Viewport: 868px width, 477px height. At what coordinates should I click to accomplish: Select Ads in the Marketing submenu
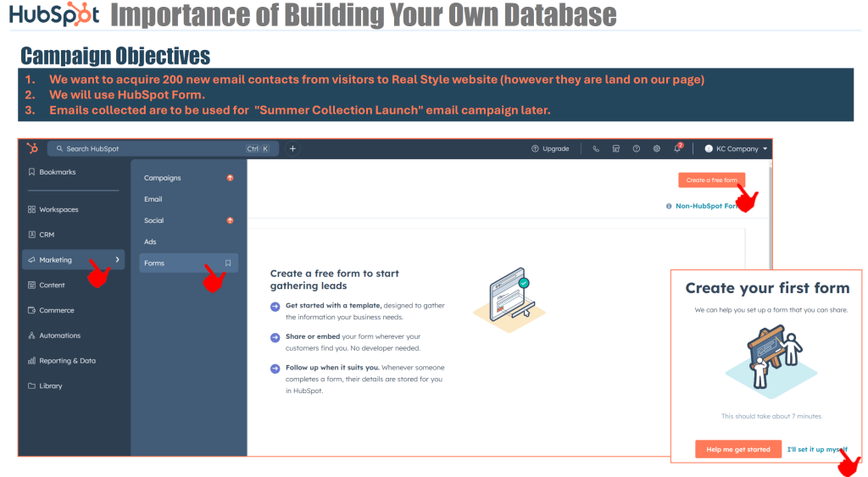point(150,241)
